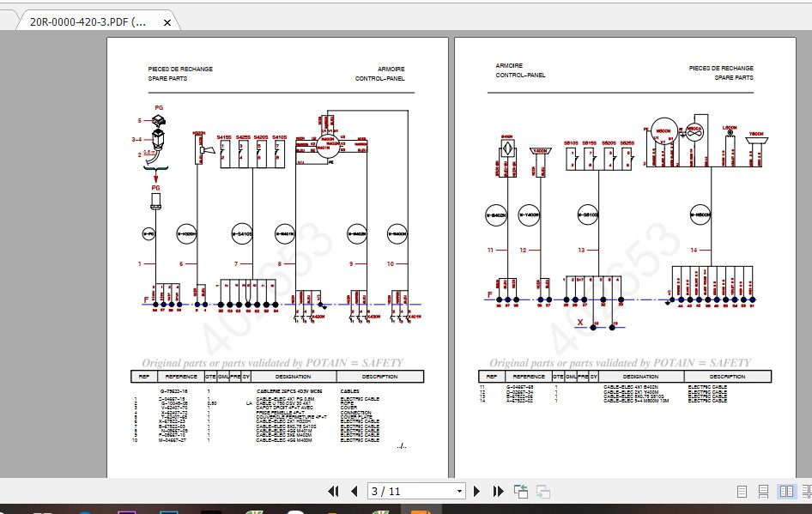Go back to the previous page
Image resolution: width=812 pixels, height=514 pixels.
(354, 491)
